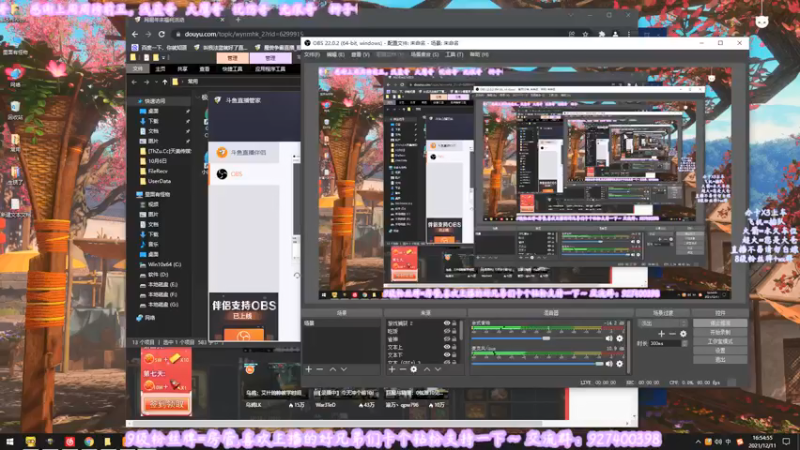Switch to Explorer 共享 ribbon tab

click(182, 69)
